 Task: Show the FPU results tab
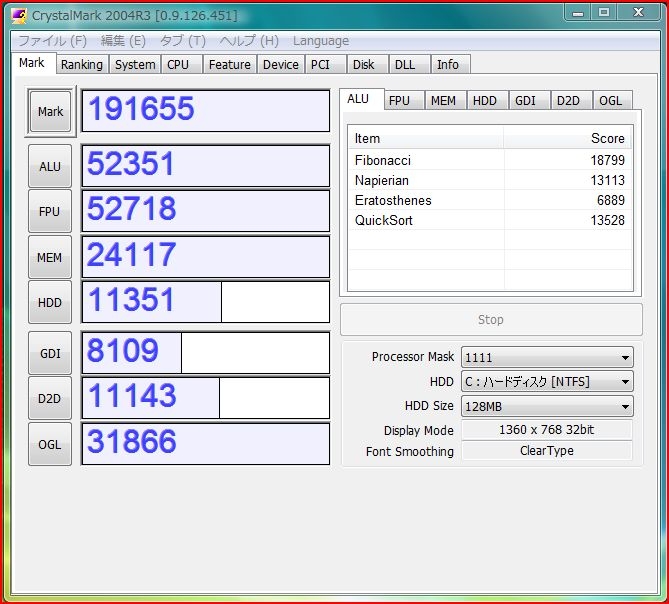[404, 101]
